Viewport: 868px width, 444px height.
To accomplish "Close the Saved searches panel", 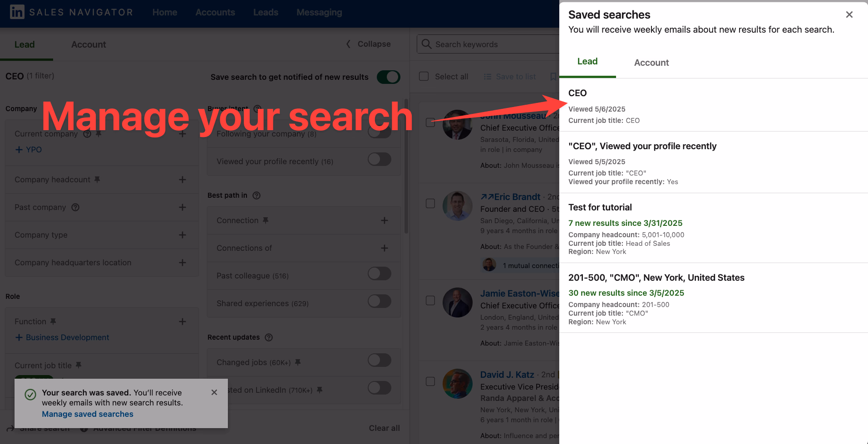I will pyautogui.click(x=849, y=15).
